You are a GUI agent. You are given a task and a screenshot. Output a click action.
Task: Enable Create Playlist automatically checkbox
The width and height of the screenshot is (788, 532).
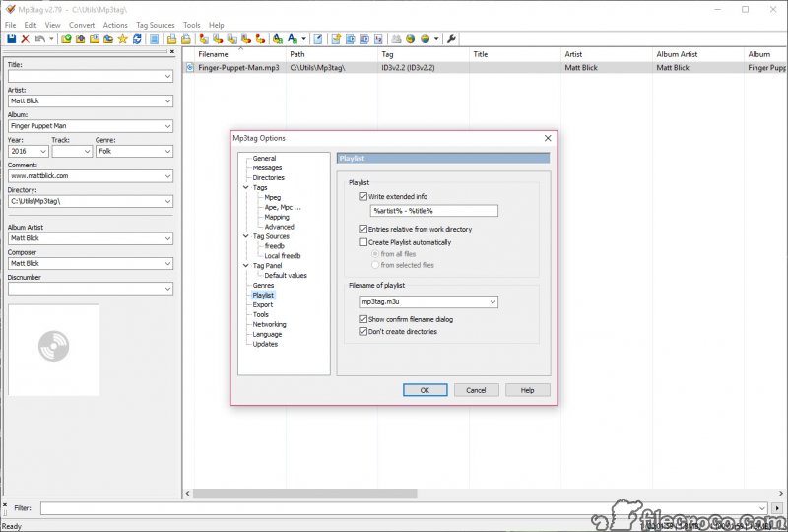coord(362,242)
